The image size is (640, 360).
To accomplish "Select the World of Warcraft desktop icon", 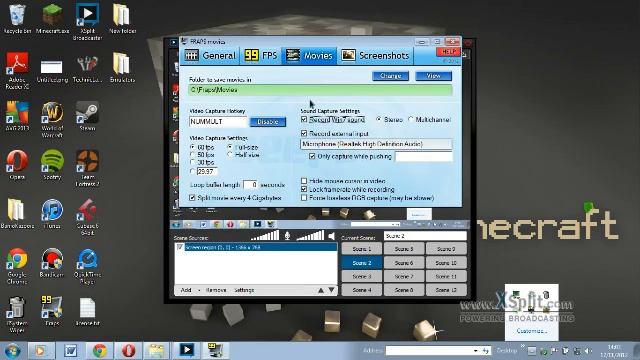I will 52,120.
